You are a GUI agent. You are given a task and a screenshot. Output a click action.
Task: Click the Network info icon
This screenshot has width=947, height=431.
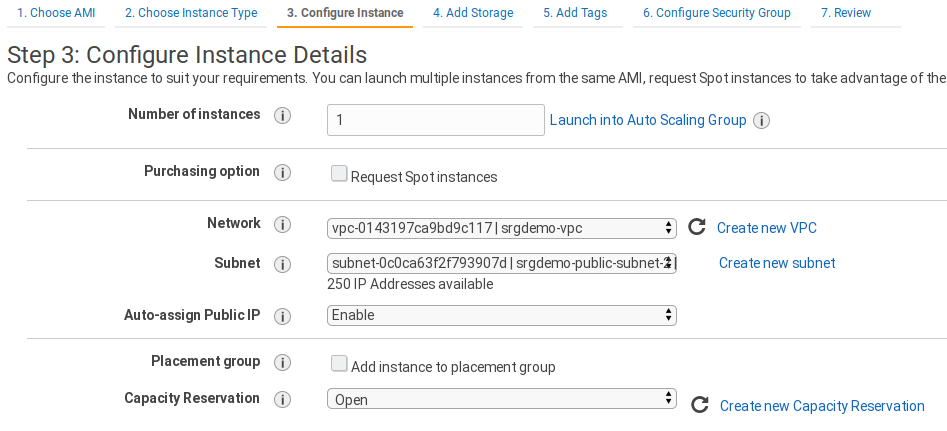[x=282, y=225]
